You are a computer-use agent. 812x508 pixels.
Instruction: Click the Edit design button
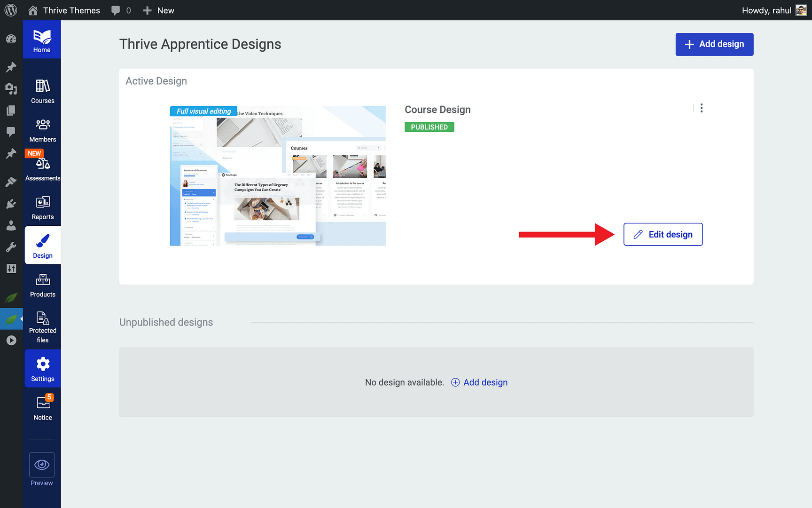pyautogui.click(x=663, y=234)
